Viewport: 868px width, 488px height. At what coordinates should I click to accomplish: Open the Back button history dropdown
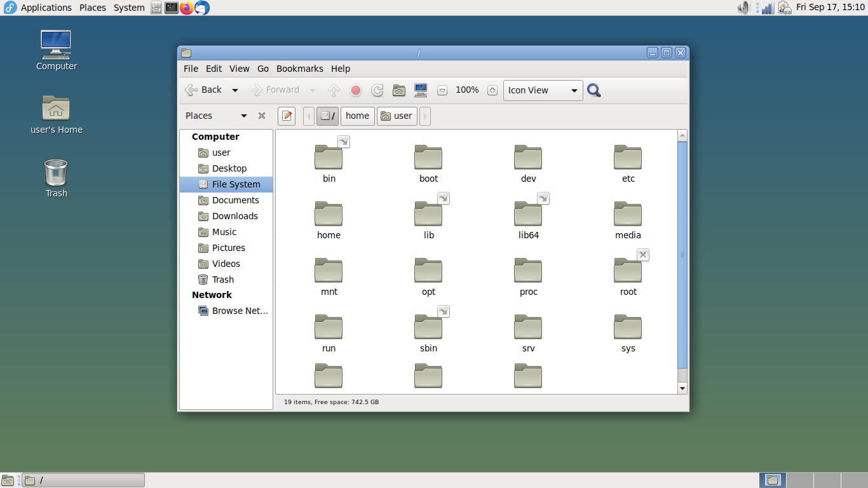(x=234, y=90)
